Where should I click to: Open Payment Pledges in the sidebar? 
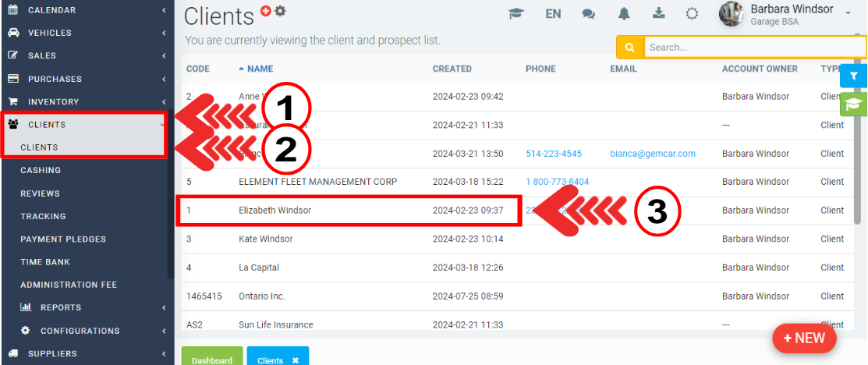point(63,239)
